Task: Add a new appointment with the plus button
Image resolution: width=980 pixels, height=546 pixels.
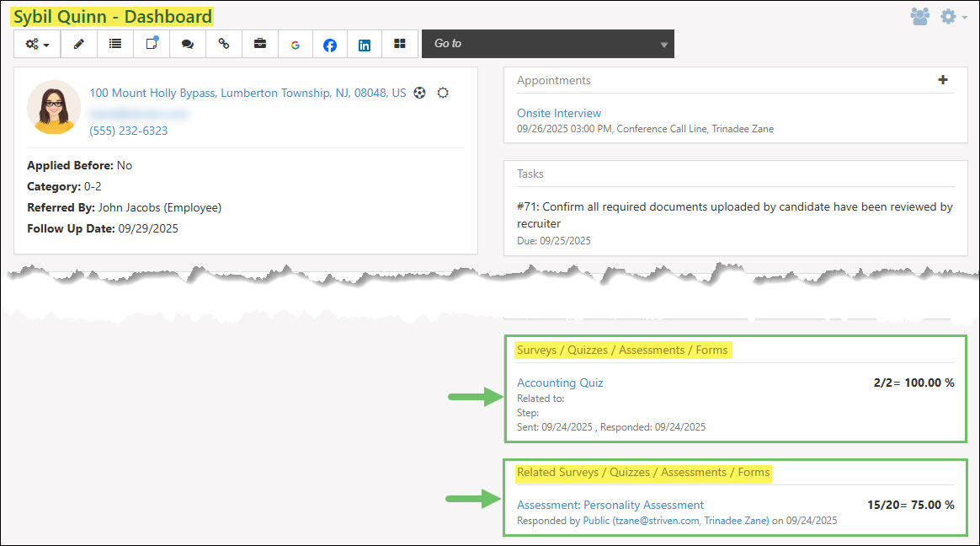Action: pos(943,80)
